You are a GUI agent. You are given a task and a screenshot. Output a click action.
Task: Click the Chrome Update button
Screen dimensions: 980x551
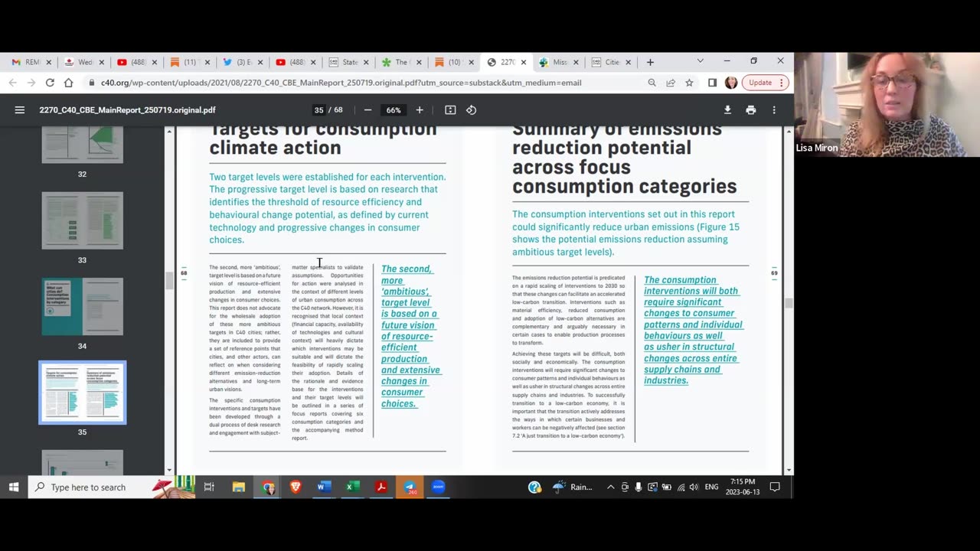765,83
